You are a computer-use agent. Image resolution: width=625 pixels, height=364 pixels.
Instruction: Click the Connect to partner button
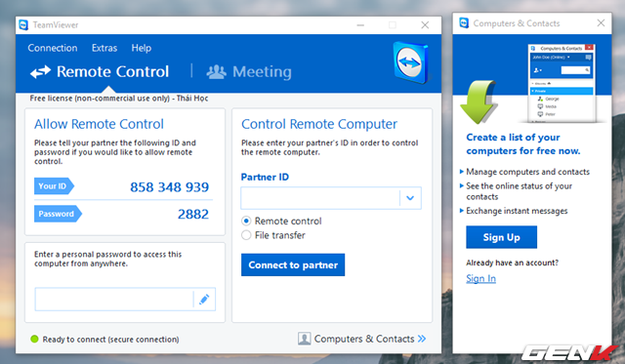pyautogui.click(x=293, y=264)
